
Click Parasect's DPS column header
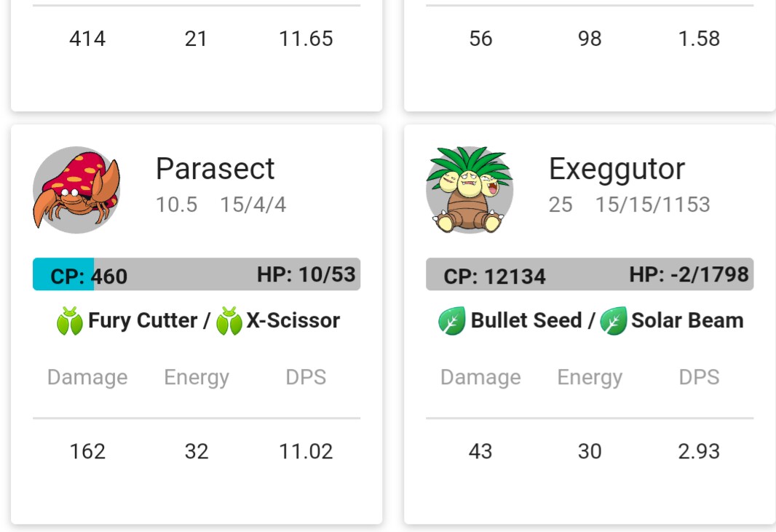[306, 378]
